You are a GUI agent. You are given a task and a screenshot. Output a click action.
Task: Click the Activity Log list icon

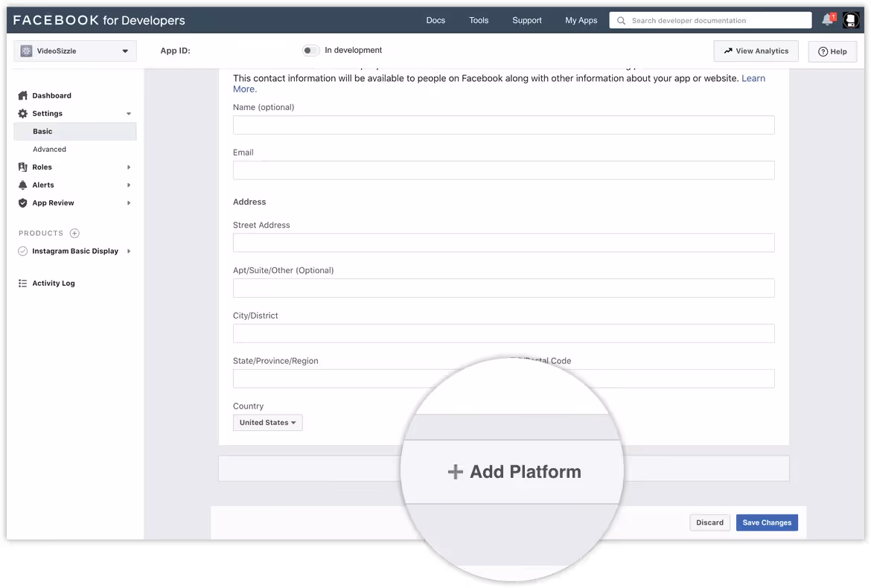pos(23,283)
